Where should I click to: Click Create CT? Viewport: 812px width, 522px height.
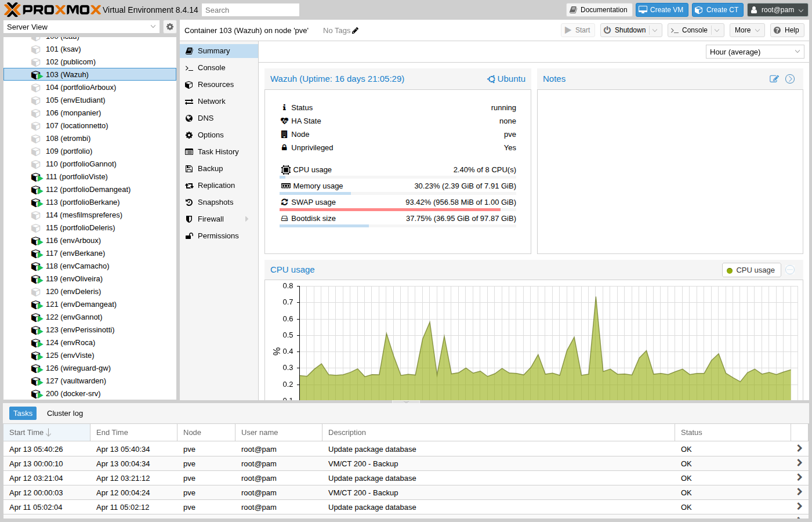coord(717,10)
